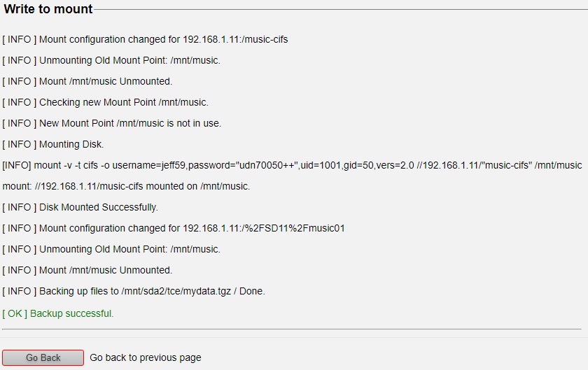Click the 'Mounting Disk' log line
The height and width of the screenshot is (370, 588).
53,144
